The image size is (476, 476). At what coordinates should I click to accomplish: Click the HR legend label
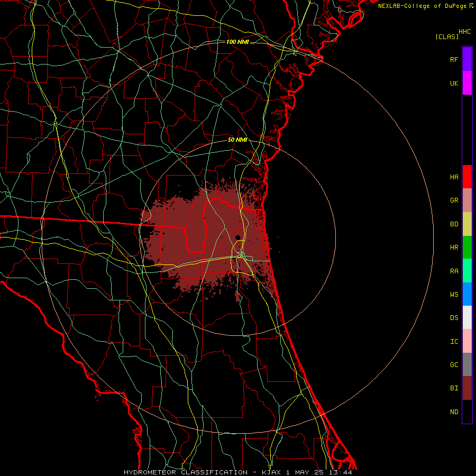(454, 248)
